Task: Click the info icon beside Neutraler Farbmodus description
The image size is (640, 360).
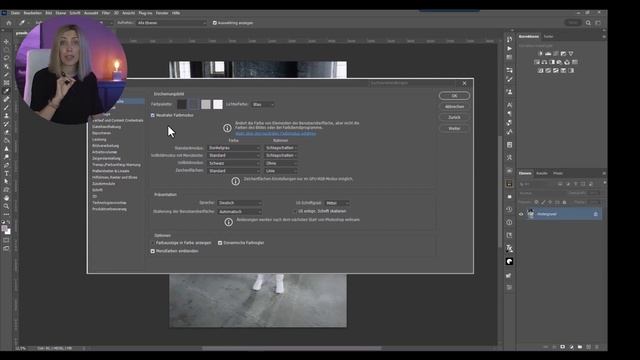Action: (227, 128)
